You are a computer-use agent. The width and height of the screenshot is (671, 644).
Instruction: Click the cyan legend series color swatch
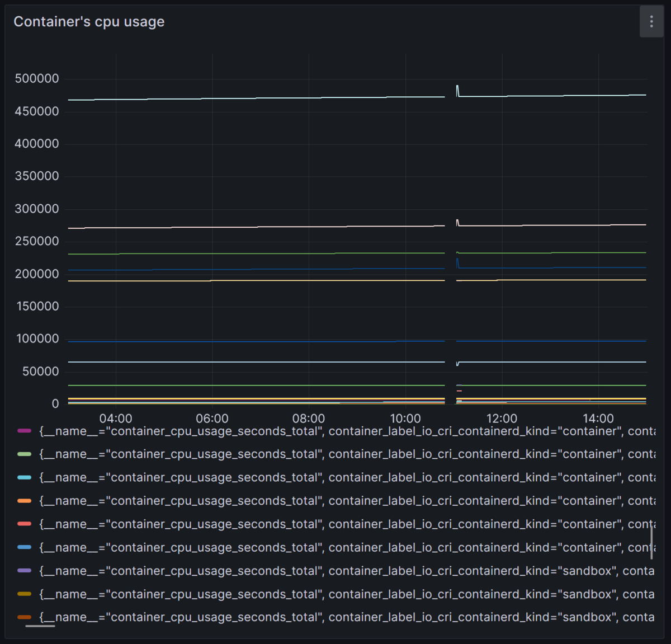point(25,477)
